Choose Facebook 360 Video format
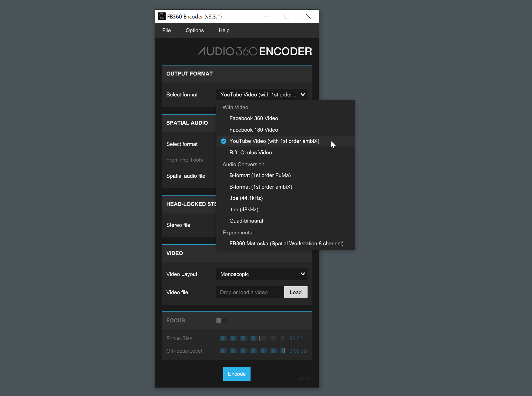The image size is (532, 396). 285,118
